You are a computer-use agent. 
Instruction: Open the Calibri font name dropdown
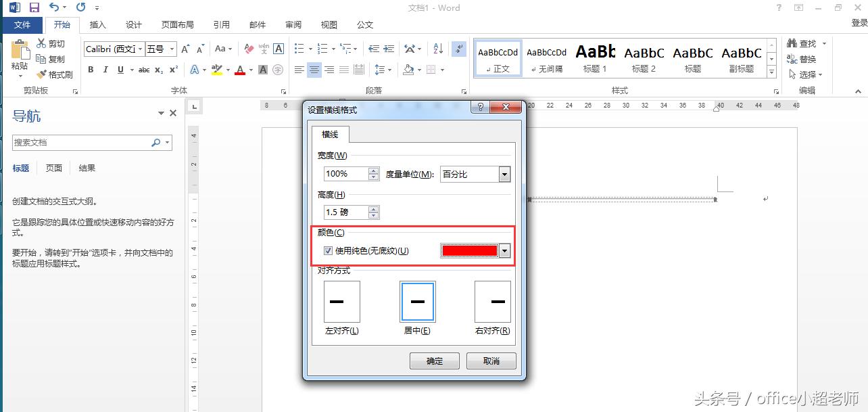pyautogui.click(x=141, y=49)
